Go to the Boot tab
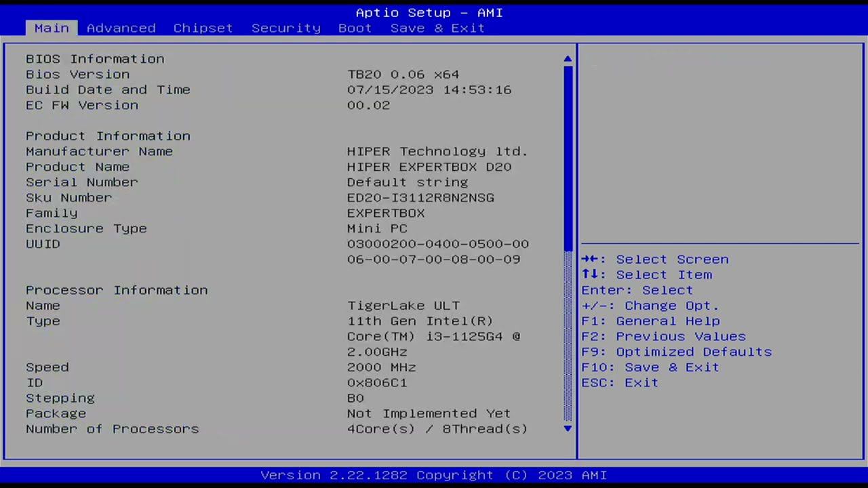Viewport: 868px width, 488px height. click(355, 28)
